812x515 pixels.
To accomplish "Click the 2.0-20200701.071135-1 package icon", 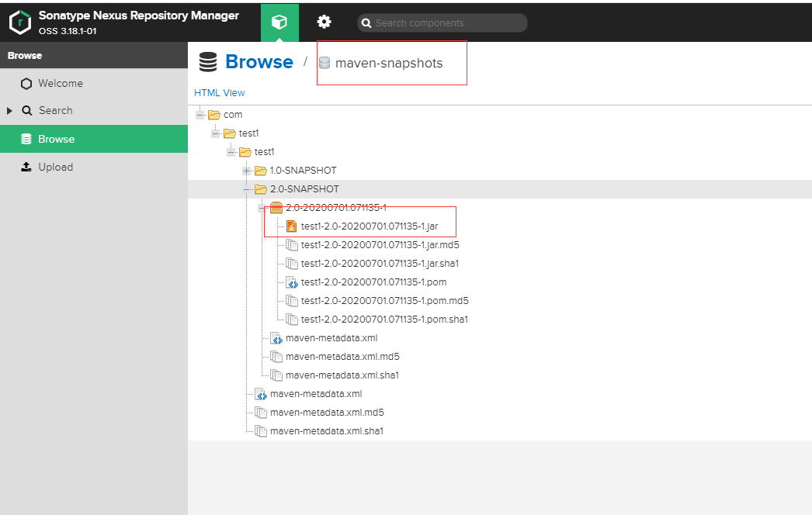I will coord(276,208).
